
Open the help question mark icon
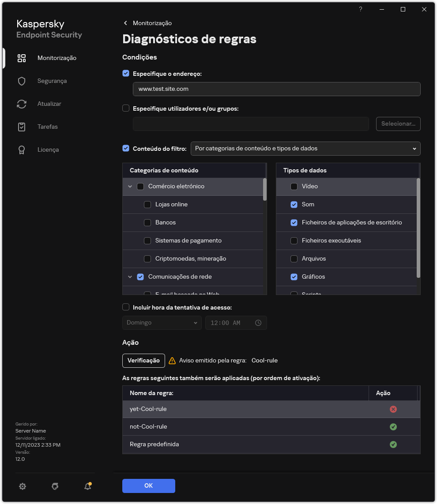(360, 9)
